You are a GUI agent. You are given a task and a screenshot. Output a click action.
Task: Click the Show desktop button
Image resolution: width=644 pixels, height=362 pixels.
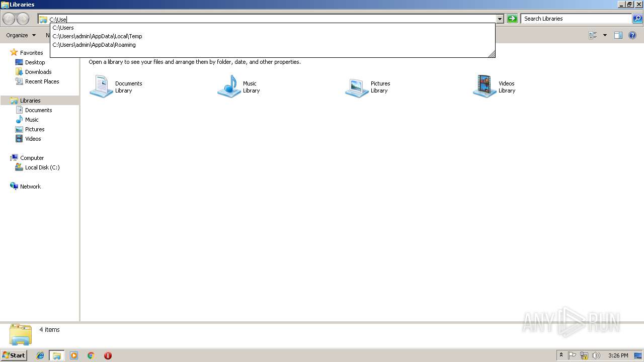point(638,355)
